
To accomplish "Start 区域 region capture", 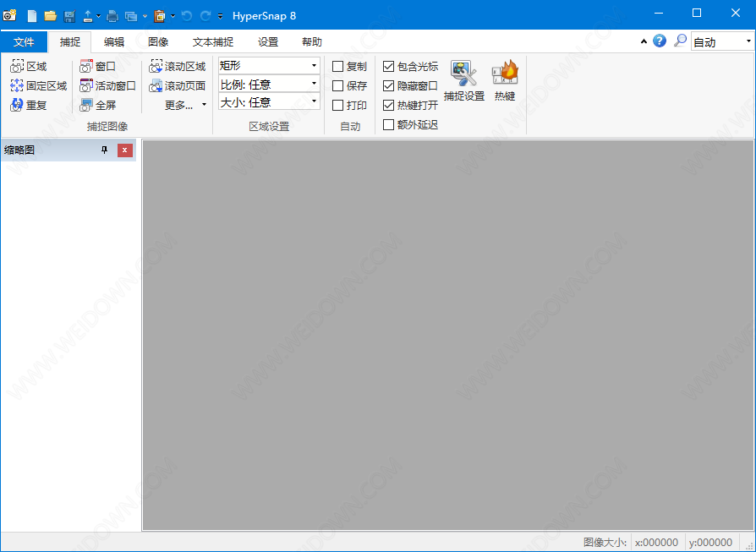I will [x=29, y=67].
